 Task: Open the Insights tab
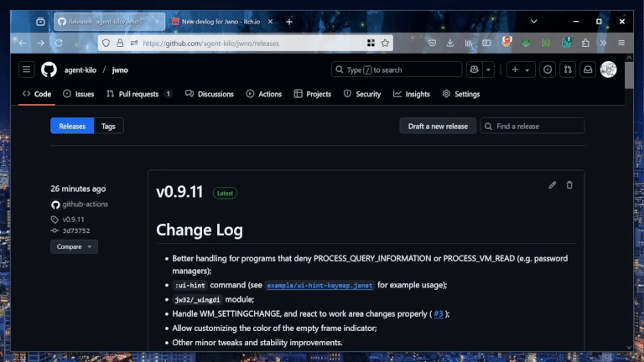point(412,94)
